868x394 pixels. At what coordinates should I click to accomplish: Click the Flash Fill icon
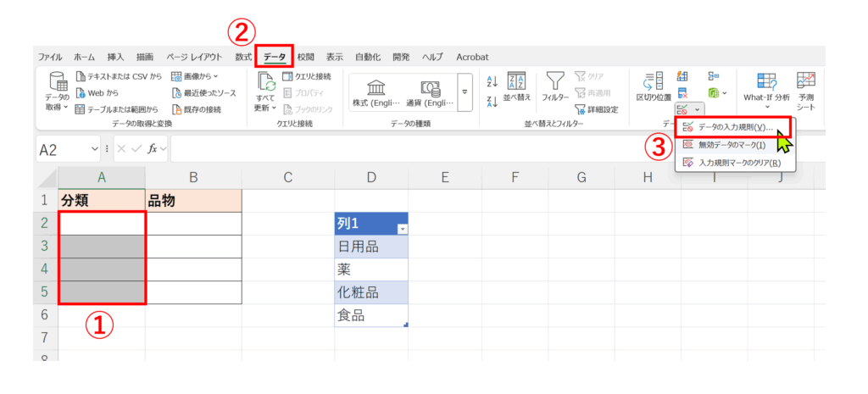(x=682, y=76)
